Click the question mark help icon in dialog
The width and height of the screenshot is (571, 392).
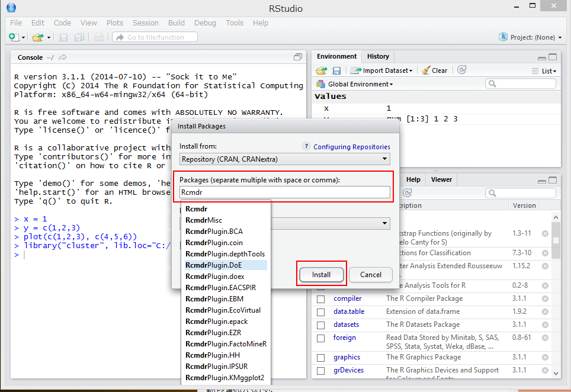point(306,146)
